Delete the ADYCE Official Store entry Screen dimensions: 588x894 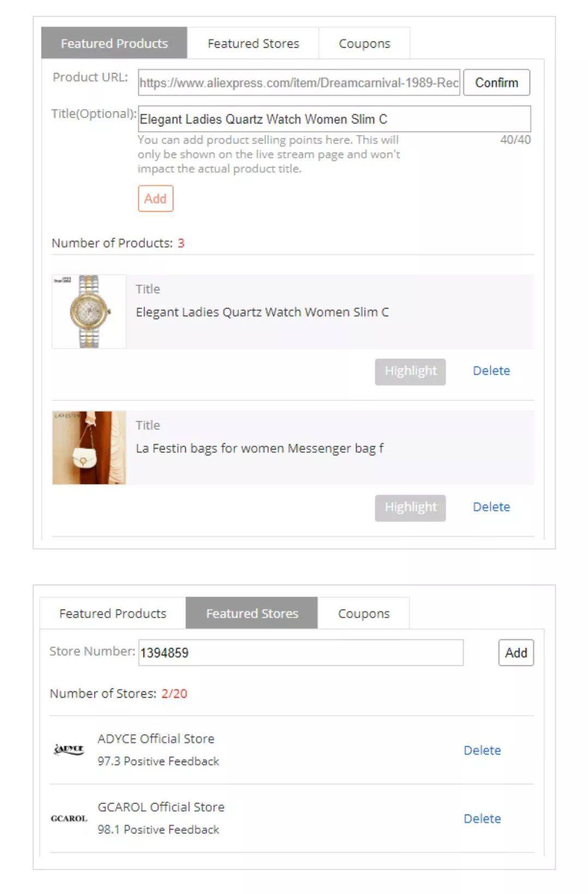[482, 751]
